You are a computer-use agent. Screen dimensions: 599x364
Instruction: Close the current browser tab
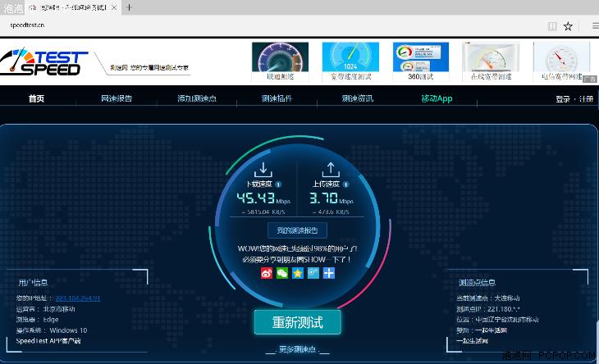pyautogui.click(x=114, y=7)
